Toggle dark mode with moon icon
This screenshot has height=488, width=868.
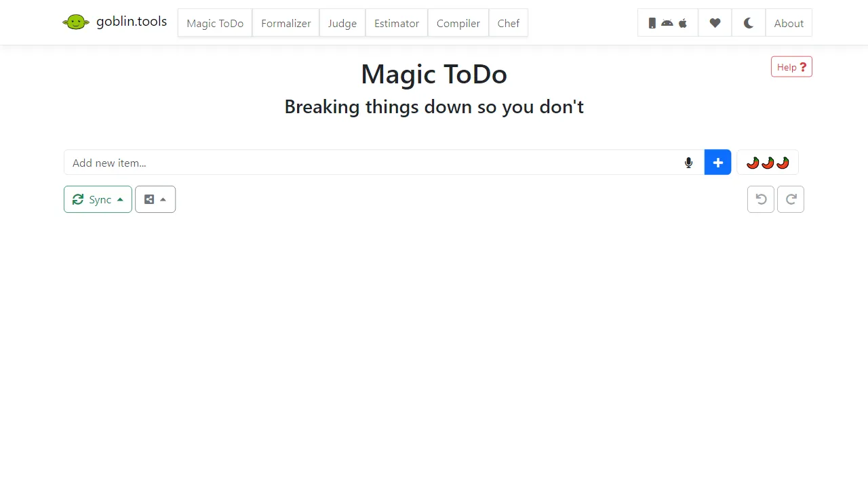[x=749, y=23]
